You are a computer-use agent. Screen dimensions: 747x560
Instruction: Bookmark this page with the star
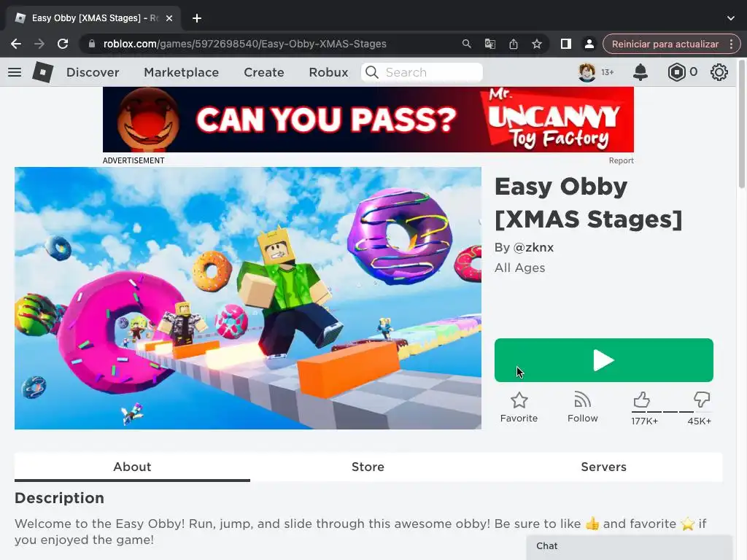click(x=536, y=44)
